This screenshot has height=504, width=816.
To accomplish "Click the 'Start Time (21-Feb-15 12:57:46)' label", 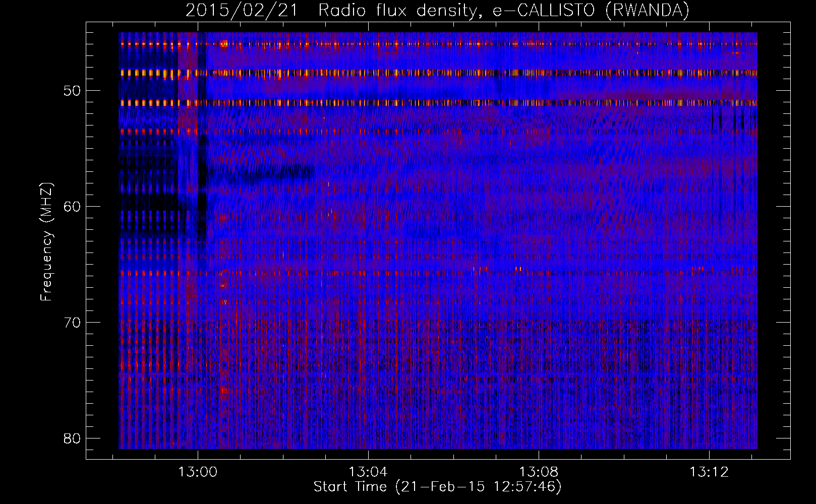I will [x=437, y=487].
